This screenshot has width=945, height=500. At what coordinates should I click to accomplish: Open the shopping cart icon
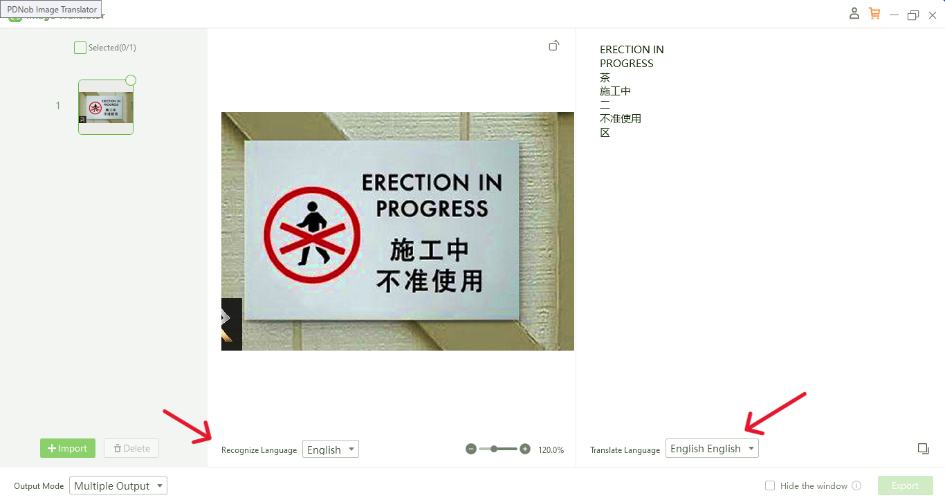(x=874, y=13)
